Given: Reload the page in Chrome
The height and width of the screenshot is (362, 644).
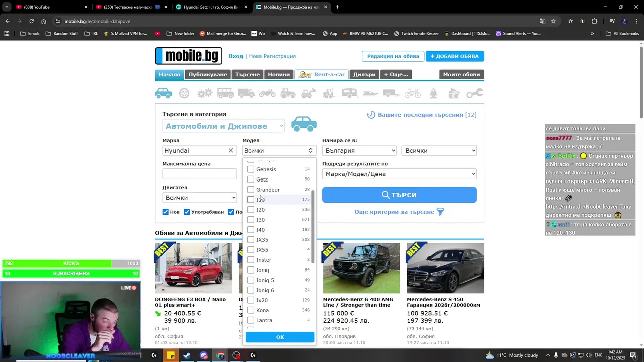Looking at the screenshot, I should (31, 21).
